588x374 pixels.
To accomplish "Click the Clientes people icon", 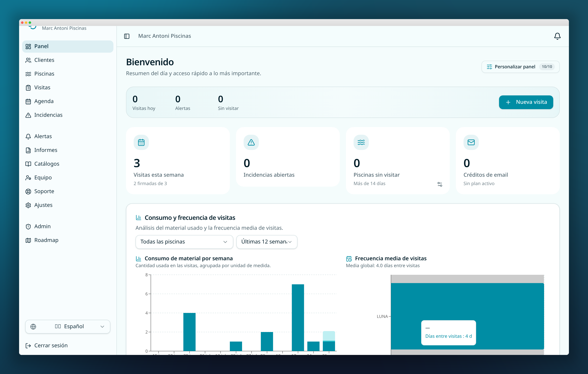I will (28, 60).
